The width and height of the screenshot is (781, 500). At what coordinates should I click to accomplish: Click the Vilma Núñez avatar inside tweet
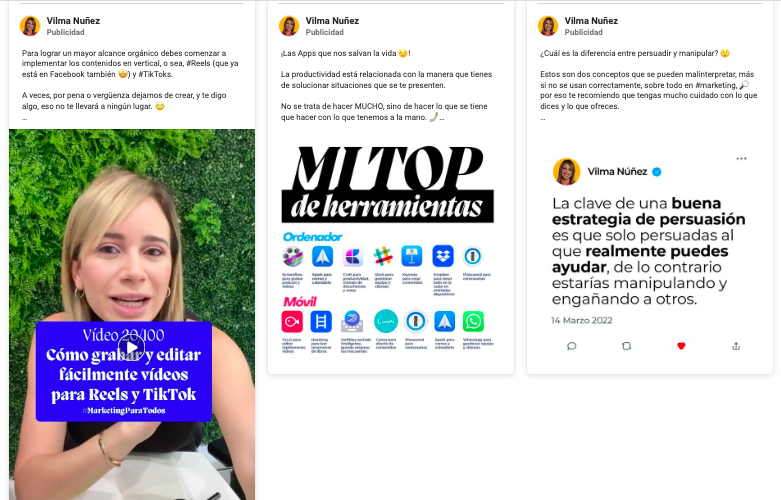[x=566, y=172]
